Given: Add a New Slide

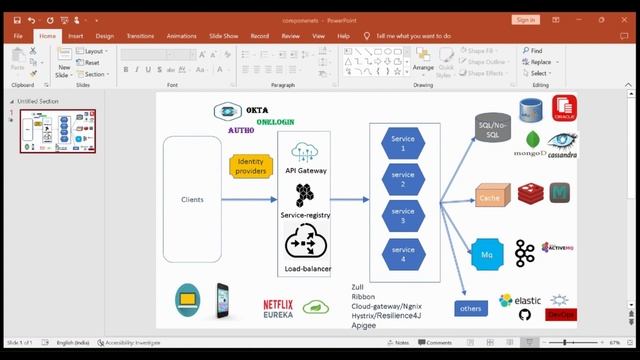Looking at the screenshot, I should (64, 62).
